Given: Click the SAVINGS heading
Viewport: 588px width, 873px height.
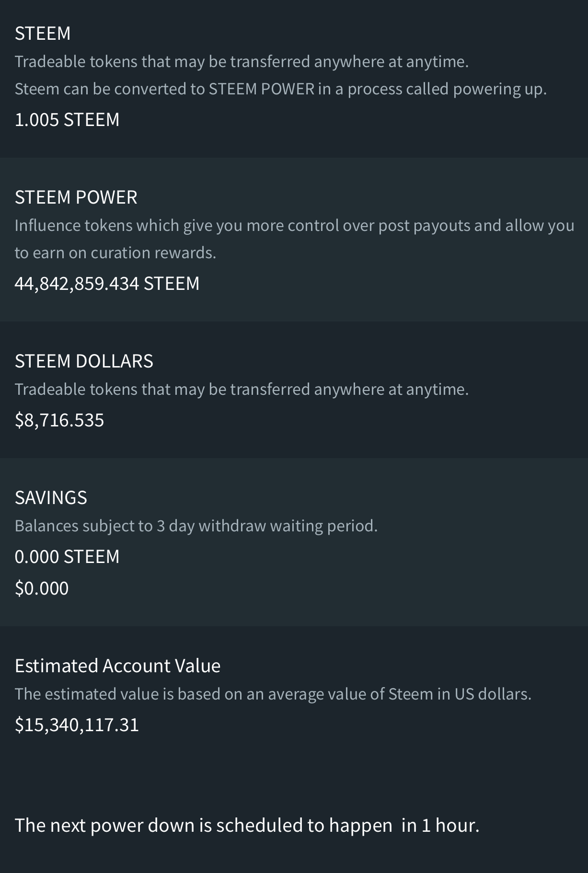Looking at the screenshot, I should tap(51, 498).
